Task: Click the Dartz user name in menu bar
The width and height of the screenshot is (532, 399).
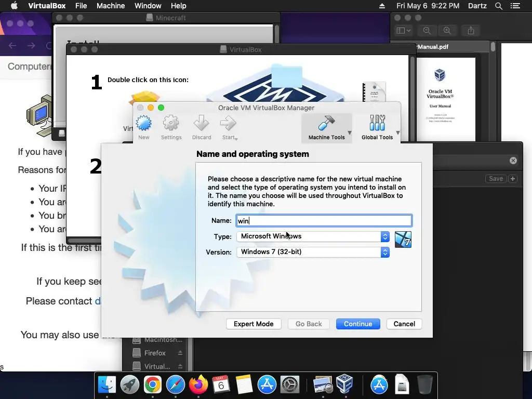Action: click(477, 6)
